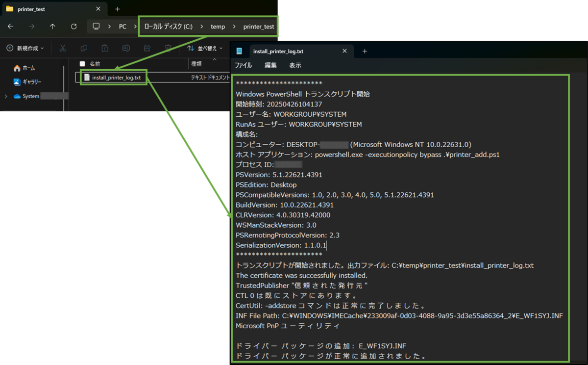Screen dimensions: 588x365
Task: Click テキスト ドキュメント type cell
Action: point(210,78)
